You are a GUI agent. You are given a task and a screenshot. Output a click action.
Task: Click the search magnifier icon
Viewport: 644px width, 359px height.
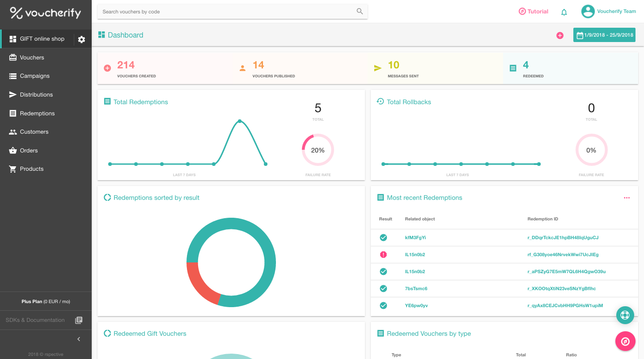click(360, 12)
